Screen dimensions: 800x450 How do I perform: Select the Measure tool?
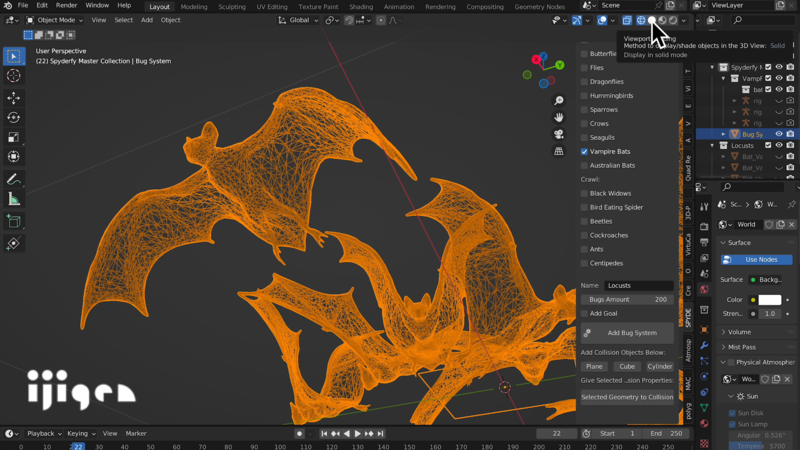pos(14,199)
